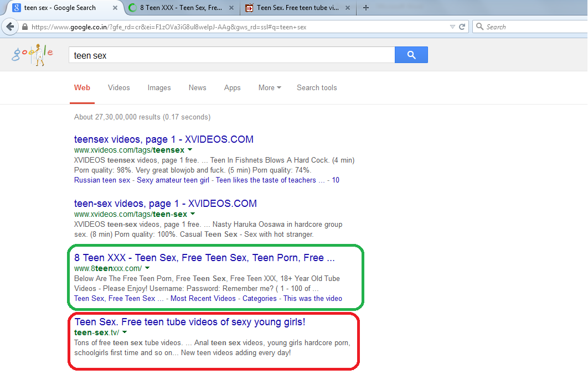Open Search tools options
Viewport: 588px width, 385px height.
click(317, 87)
